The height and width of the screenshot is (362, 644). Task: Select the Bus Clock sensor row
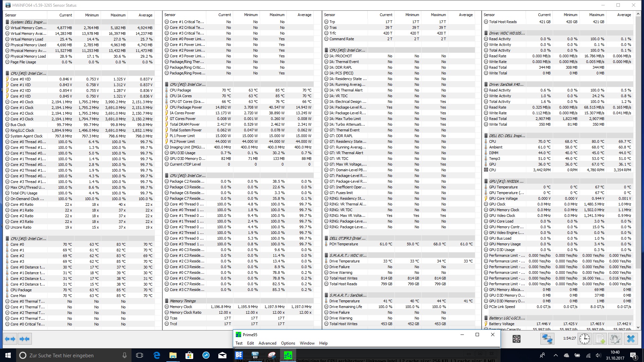[x=79, y=125]
